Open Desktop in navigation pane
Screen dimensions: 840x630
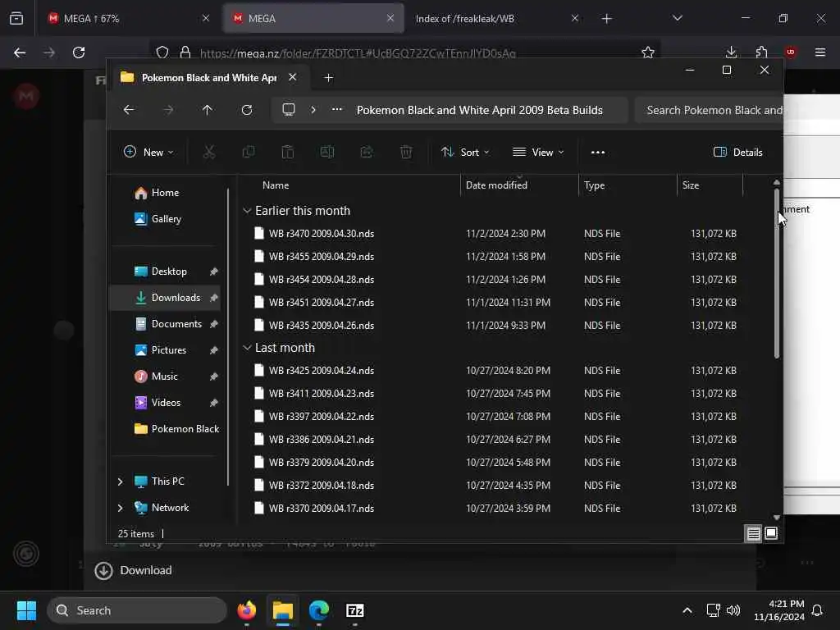point(166,272)
